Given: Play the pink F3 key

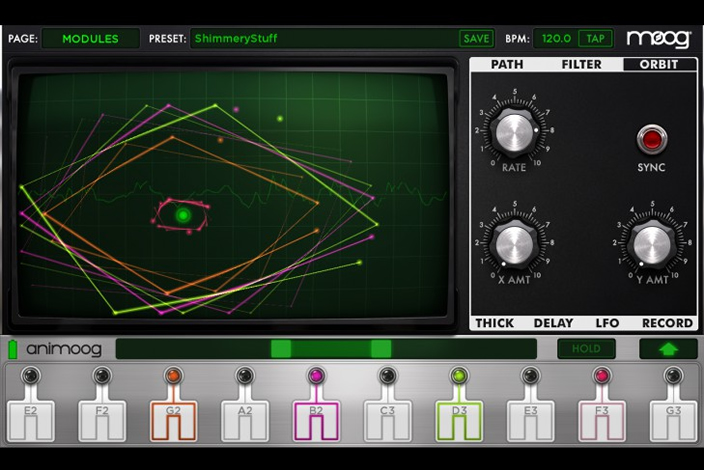Looking at the screenshot, I should [602, 421].
